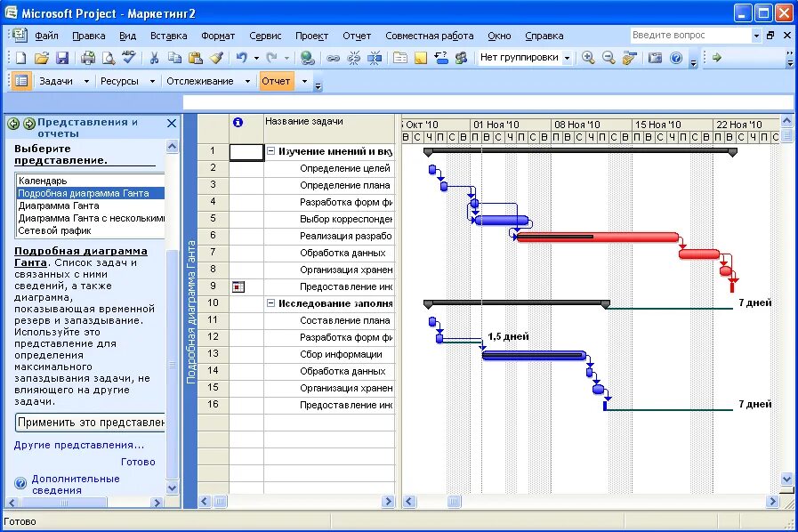Click the blue Сбор информации Gantt bar
The image size is (798, 532).
click(534, 355)
